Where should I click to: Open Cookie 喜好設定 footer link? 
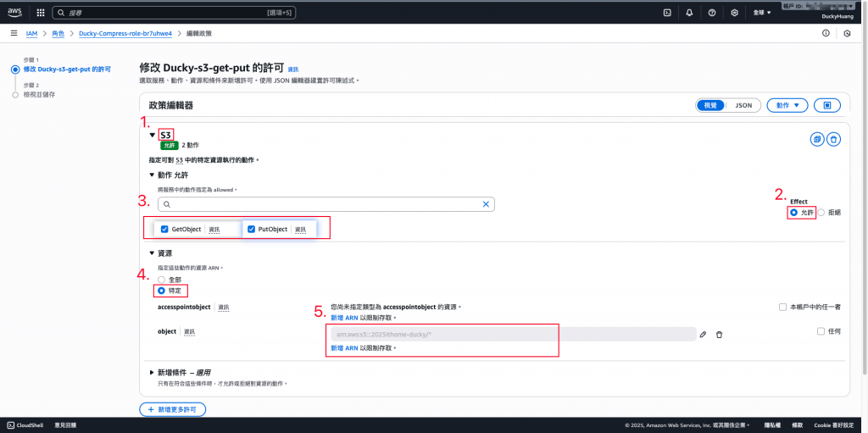click(x=836, y=425)
